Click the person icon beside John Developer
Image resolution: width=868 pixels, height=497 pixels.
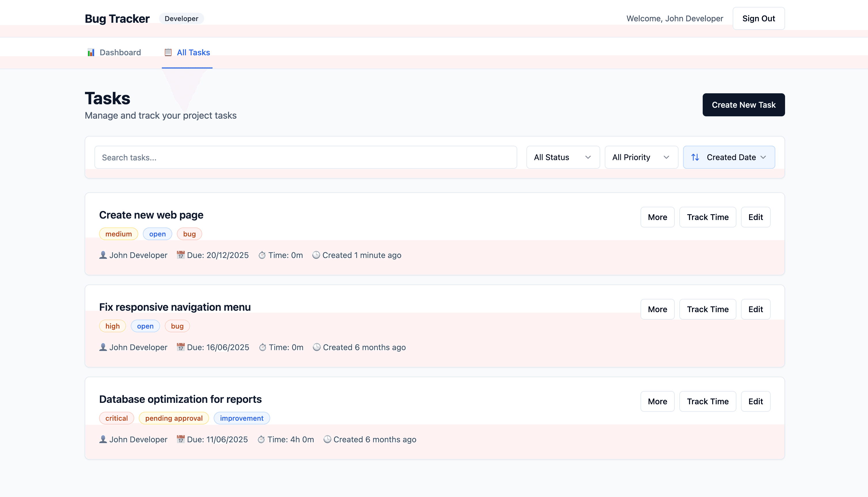[x=103, y=255]
